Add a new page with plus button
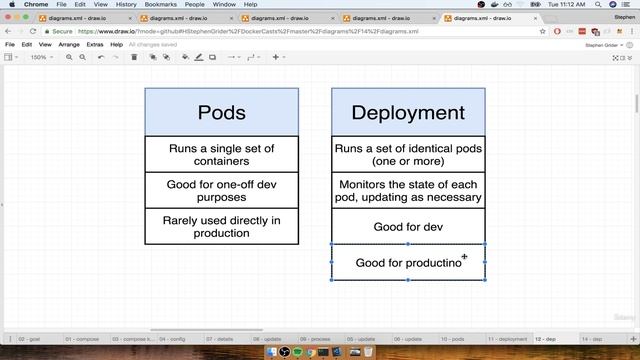The height and width of the screenshot is (360, 640). point(633,339)
